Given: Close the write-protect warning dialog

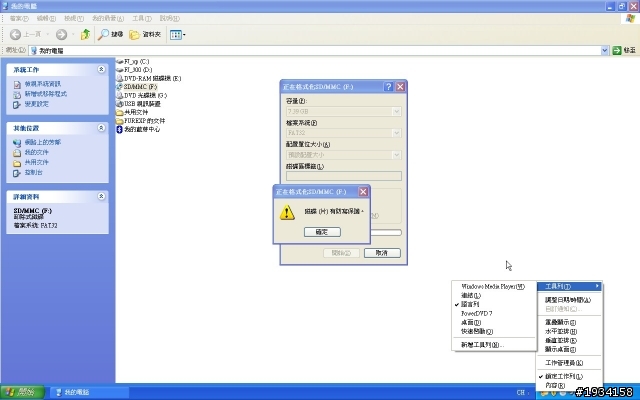Looking at the screenshot, I should [x=363, y=192].
